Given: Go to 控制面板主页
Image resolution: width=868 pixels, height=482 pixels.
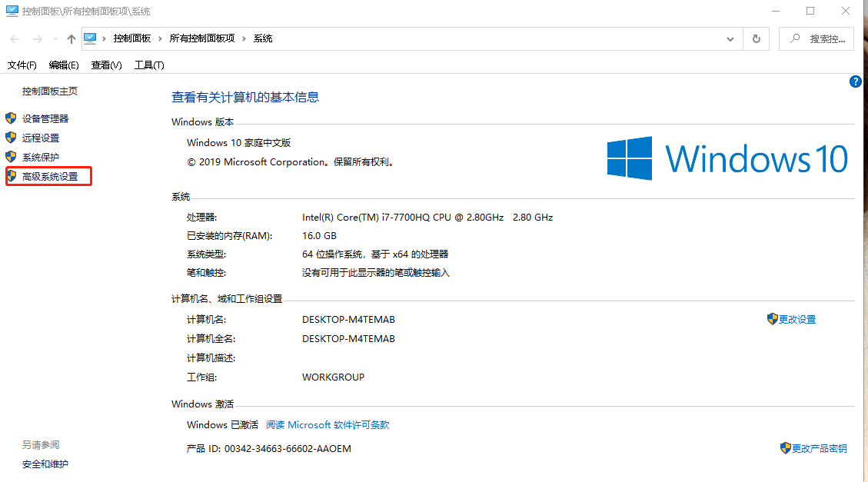Looking at the screenshot, I should click(50, 91).
